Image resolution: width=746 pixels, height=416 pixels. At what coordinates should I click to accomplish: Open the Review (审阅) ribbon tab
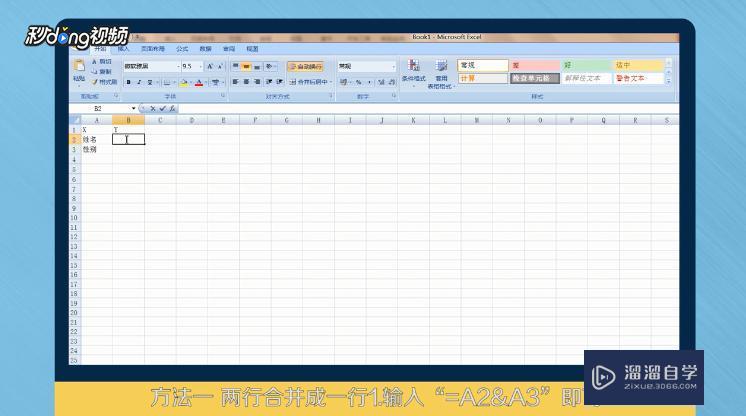(x=229, y=49)
